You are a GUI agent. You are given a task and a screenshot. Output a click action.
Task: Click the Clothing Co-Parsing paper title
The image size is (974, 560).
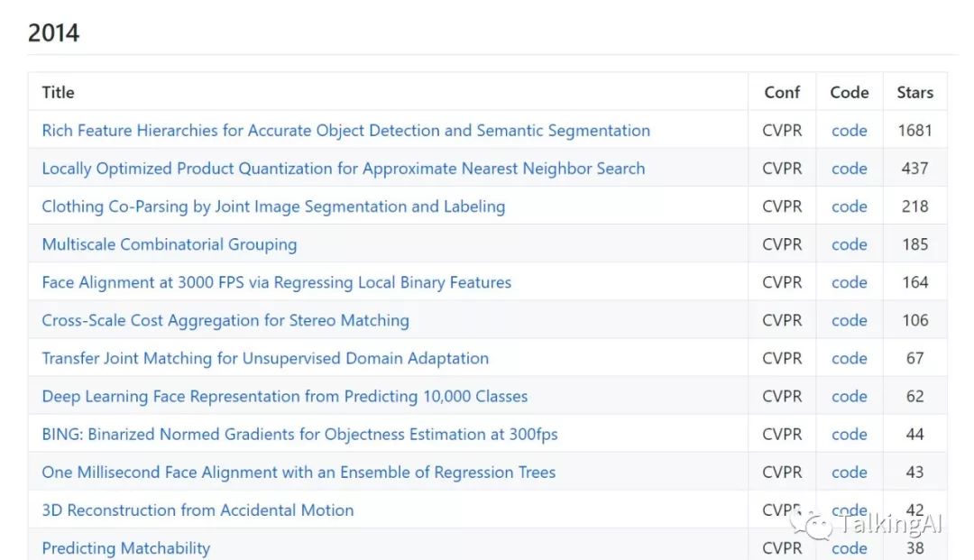(x=273, y=207)
